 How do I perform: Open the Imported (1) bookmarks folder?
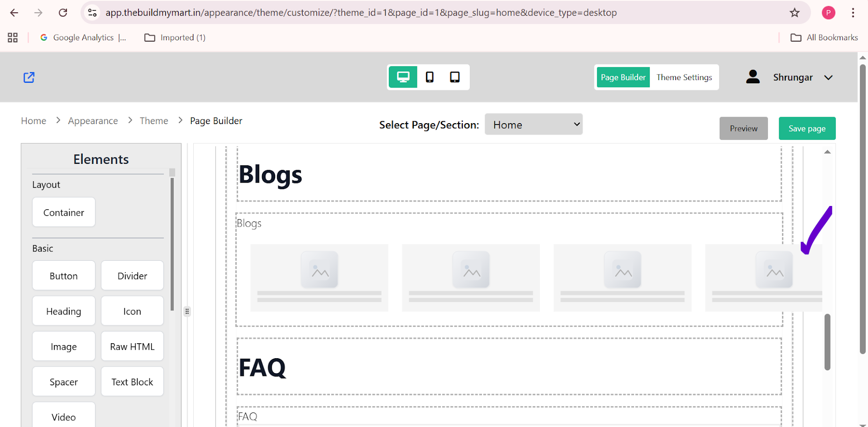[x=175, y=37]
